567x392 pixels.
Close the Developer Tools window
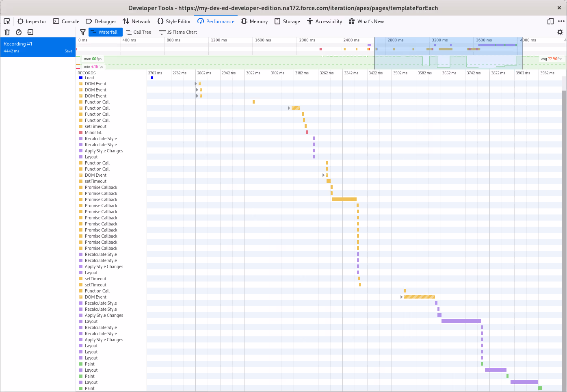[x=559, y=8]
